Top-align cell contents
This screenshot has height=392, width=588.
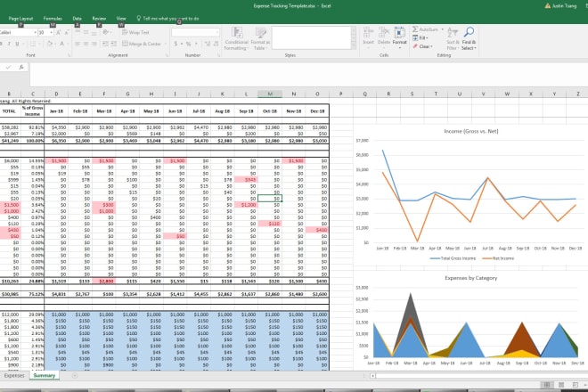pos(78,33)
